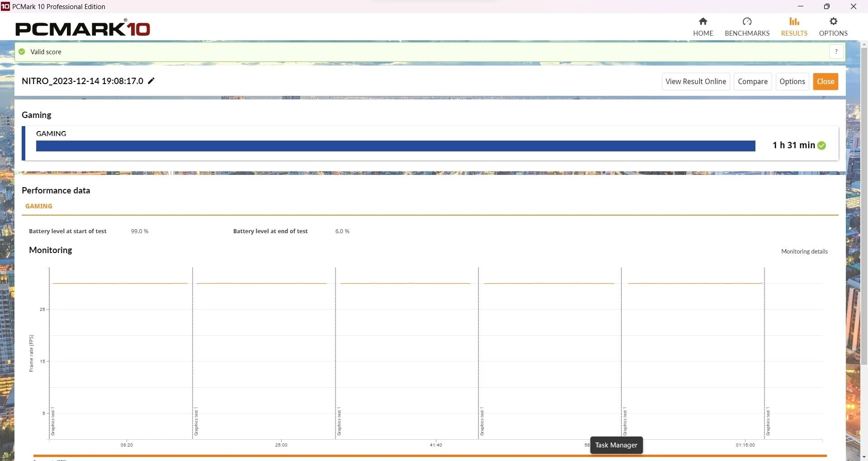The width and height of the screenshot is (868, 461).
Task: Go to the HOME section
Action: 703,27
